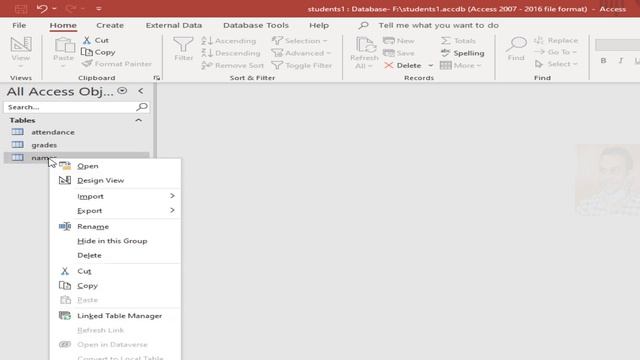Image resolution: width=640 pixels, height=360 pixels.
Task: Click the View button icon
Action: pyautogui.click(x=21, y=45)
